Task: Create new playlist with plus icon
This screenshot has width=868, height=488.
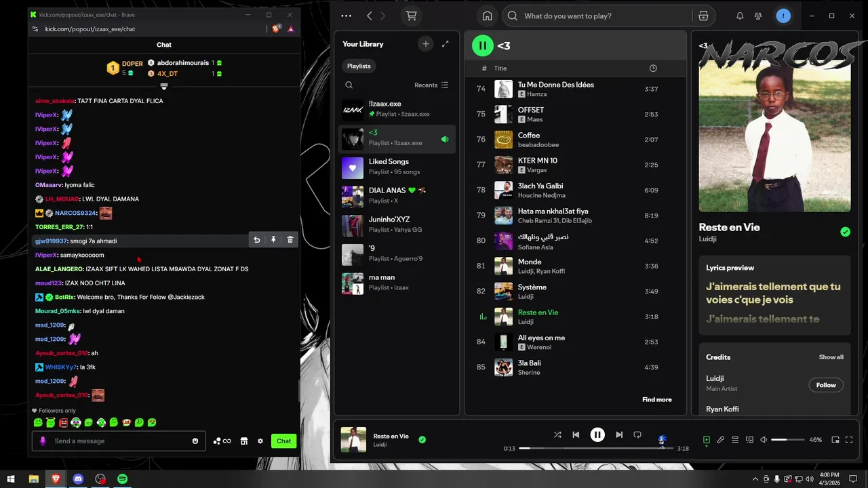Action: (426, 44)
